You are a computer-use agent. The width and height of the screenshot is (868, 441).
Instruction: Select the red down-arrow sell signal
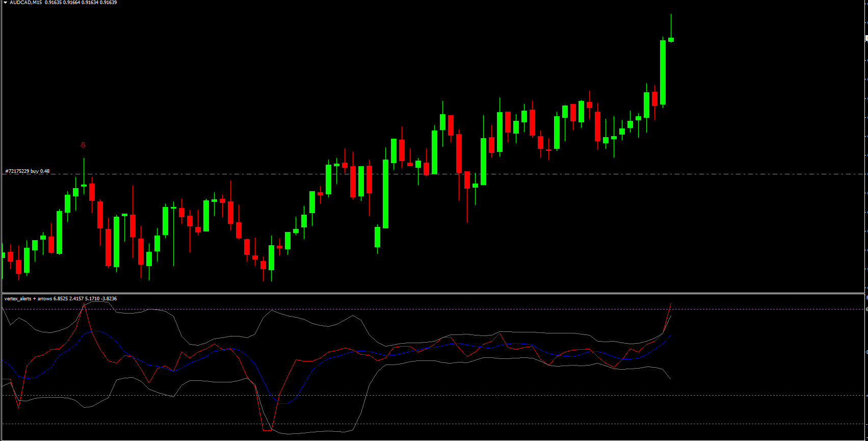click(x=83, y=145)
